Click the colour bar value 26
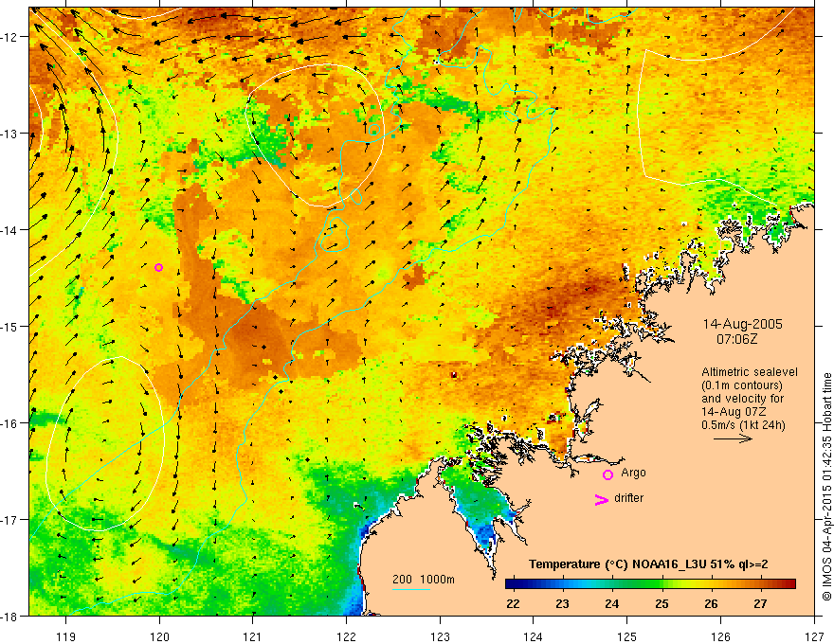Image resolution: width=834 pixels, height=644 pixels. point(711,603)
